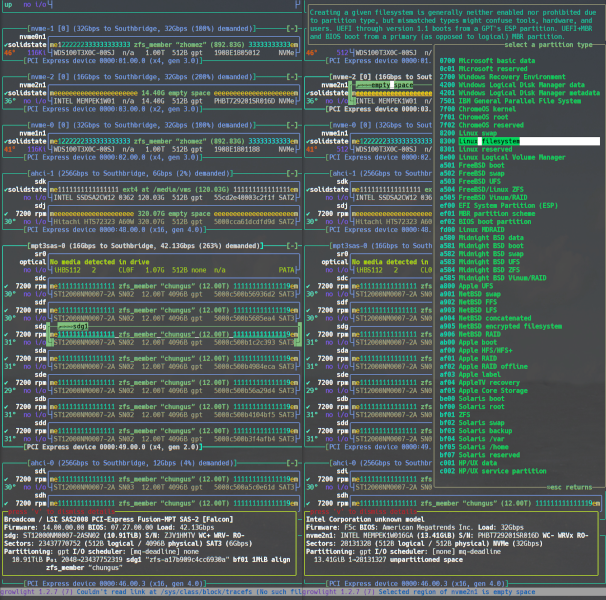The height and width of the screenshot is (600, 606).
Task: Pick 7f00 ChromeOS kernel type
Action: coord(477,109)
